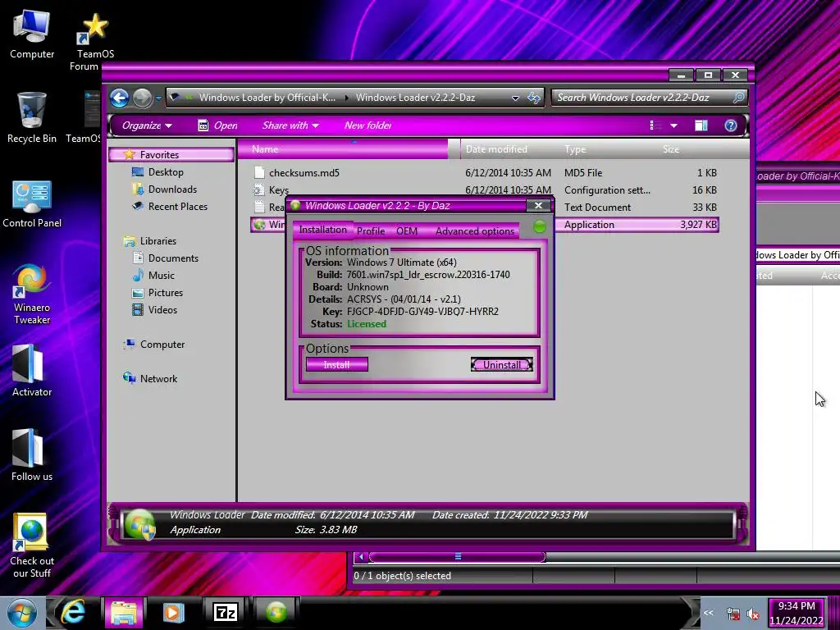Select the Keys configuration file

[x=272, y=190]
